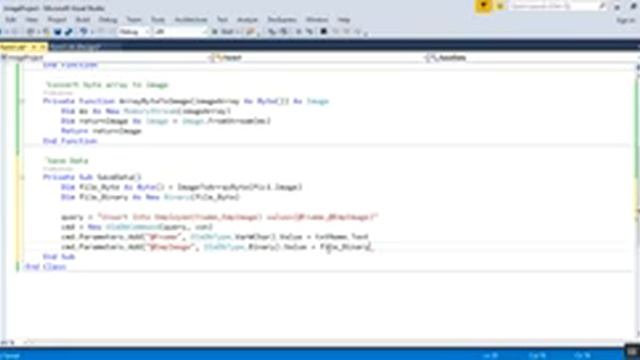This screenshot has width=640, height=360.
Task: Close the active Form1.vb tab
Action: [x=42, y=47]
